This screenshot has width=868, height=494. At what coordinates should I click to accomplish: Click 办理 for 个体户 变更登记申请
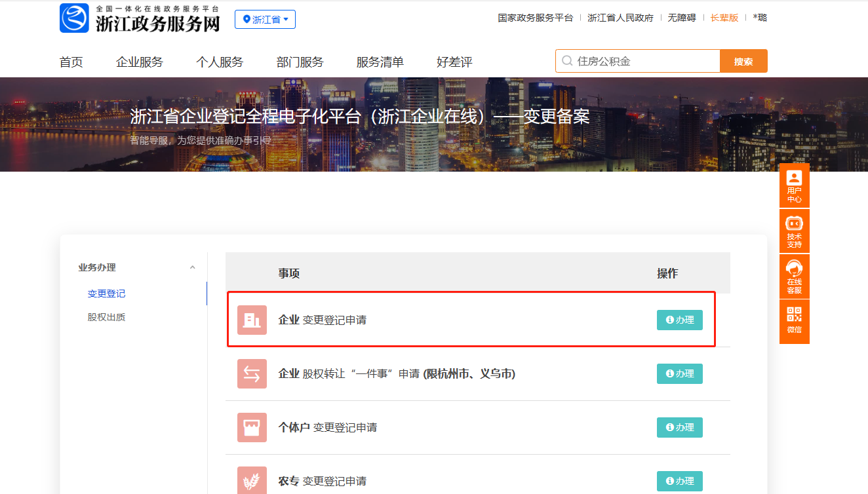(x=680, y=427)
